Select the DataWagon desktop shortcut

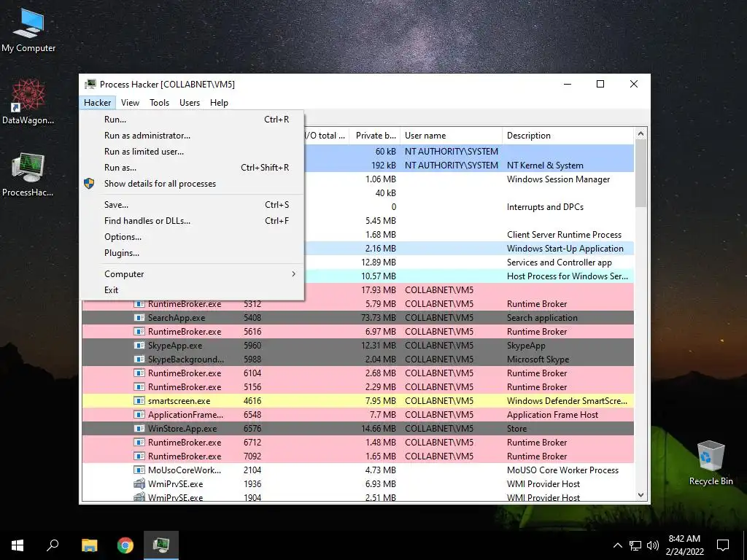pyautogui.click(x=28, y=101)
